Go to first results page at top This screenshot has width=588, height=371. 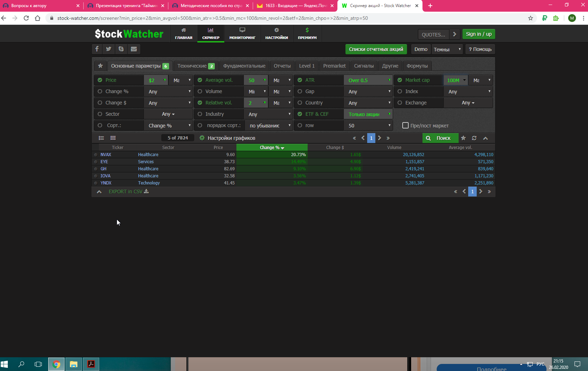[354, 138]
